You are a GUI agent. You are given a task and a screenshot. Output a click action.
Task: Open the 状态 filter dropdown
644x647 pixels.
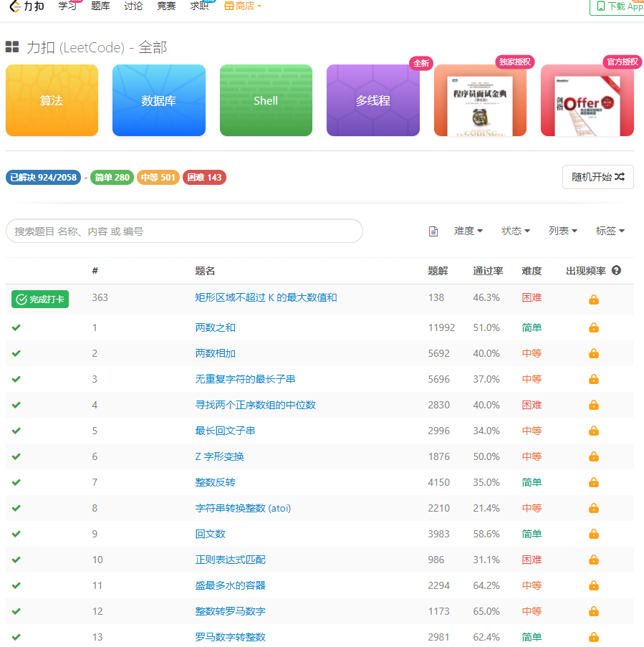pyautogui.click(x=516, y=231)
